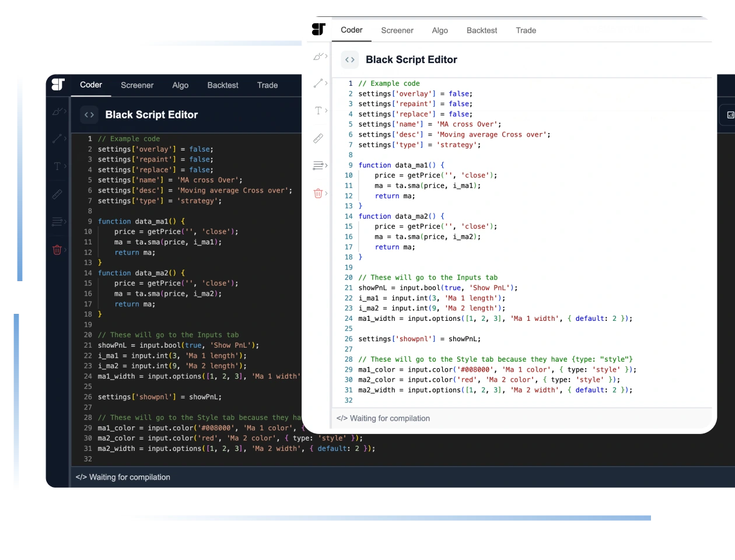735x560 pixels.
Task: Select the text tool in dark sidebar
Action: 57,166
